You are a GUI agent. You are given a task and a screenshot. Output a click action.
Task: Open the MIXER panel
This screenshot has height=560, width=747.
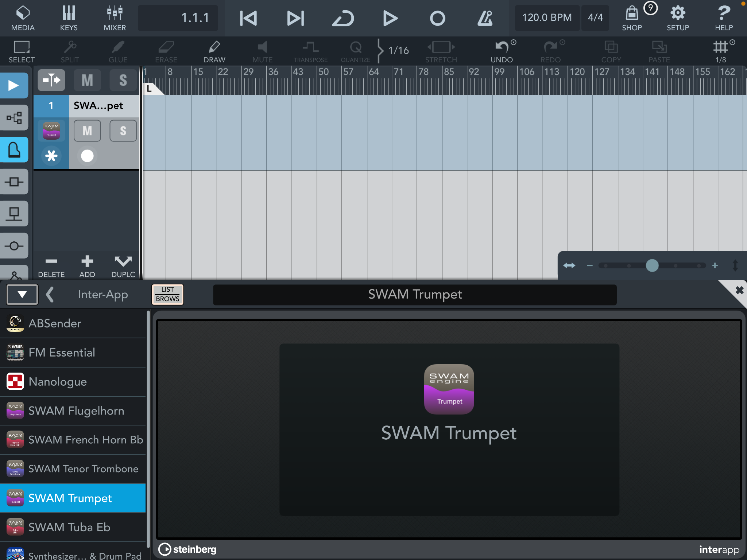115,18
